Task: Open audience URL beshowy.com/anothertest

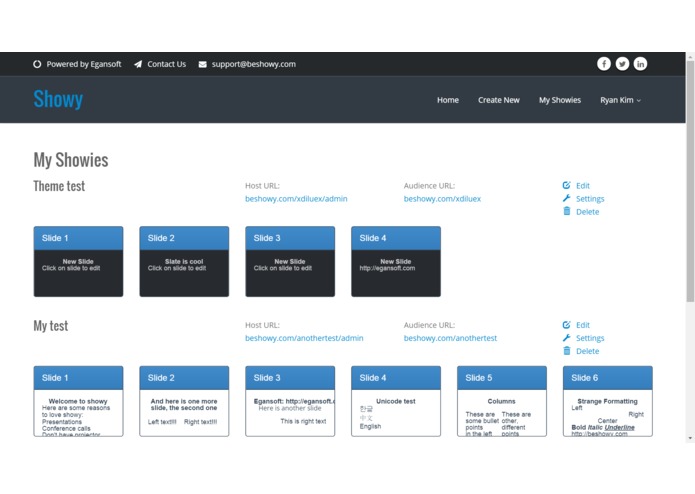Action: [x=450, y=338]
